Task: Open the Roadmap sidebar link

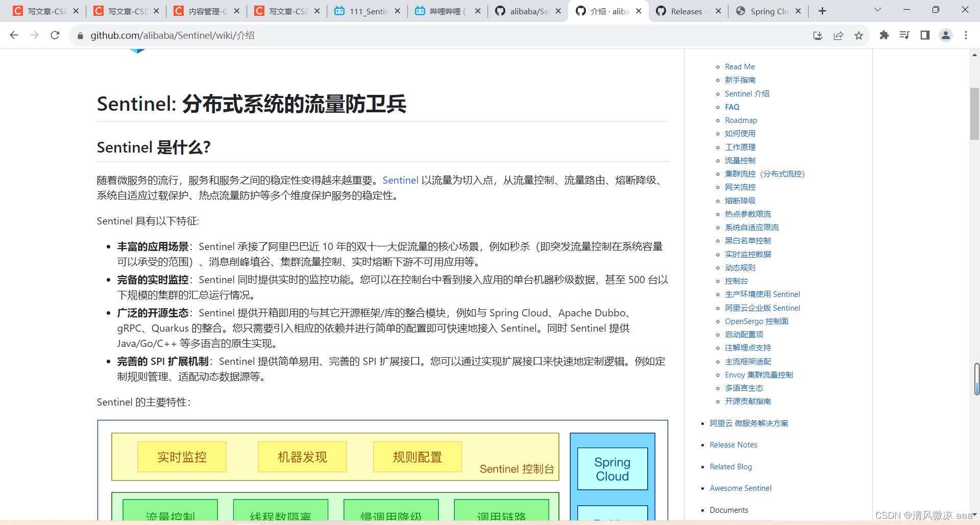Action: [x=741, y=120]
